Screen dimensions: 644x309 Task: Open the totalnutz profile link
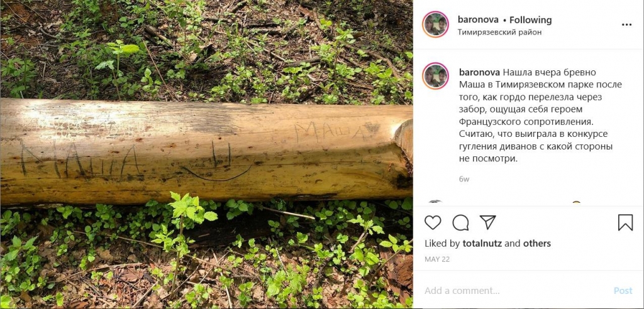(481, 244)
